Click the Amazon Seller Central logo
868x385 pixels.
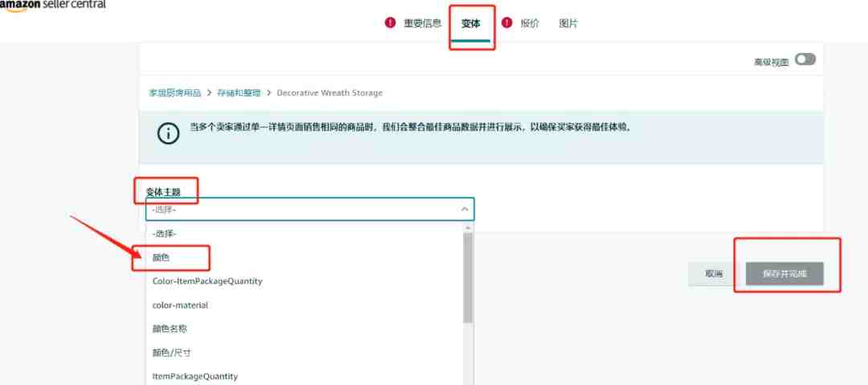point(52,6)
